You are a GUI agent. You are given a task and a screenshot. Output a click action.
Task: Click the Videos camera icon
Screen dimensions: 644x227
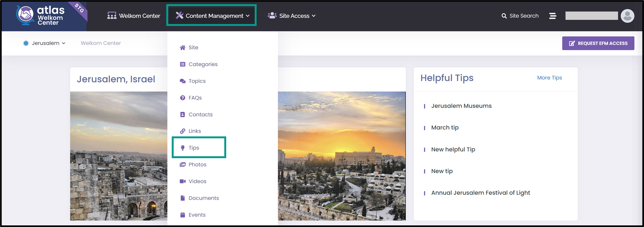pos(183,181)
